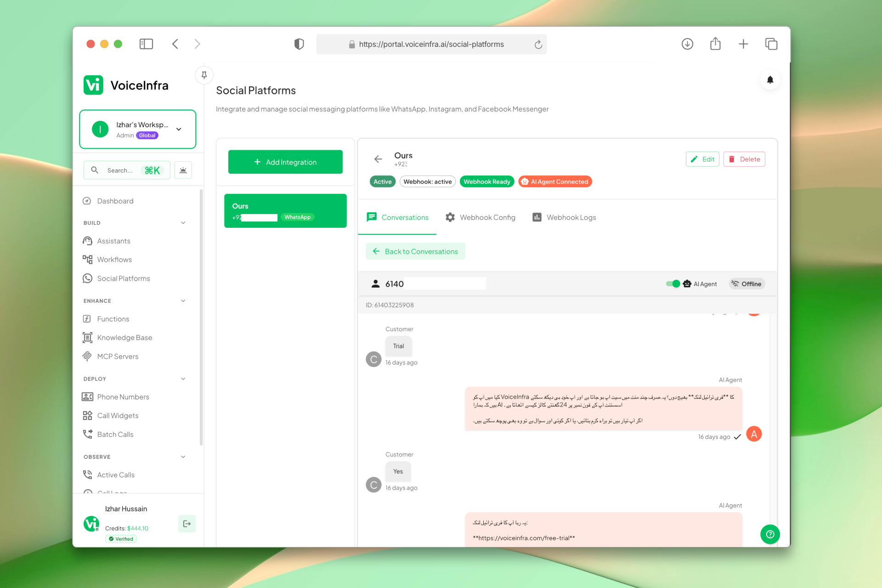Toggle the AI Agent switch

click(x=673, y=284)
